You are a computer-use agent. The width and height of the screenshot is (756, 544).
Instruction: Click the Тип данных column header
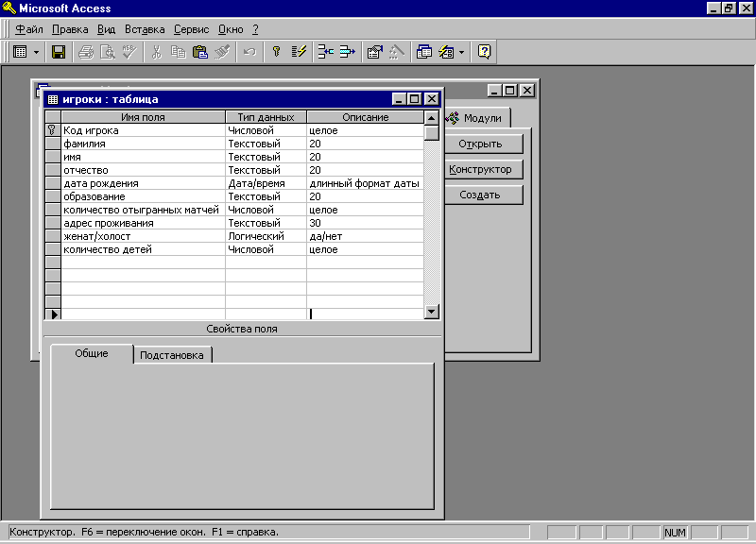click(266, 117)
